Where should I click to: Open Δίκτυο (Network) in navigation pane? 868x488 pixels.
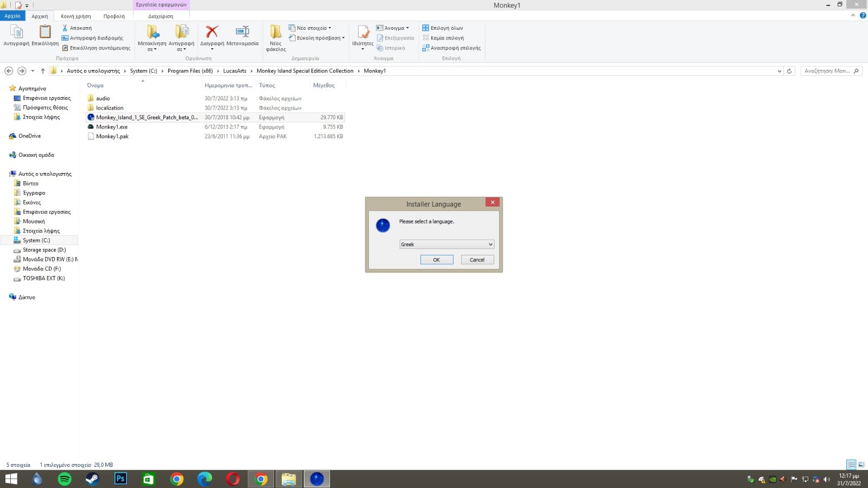27,297
